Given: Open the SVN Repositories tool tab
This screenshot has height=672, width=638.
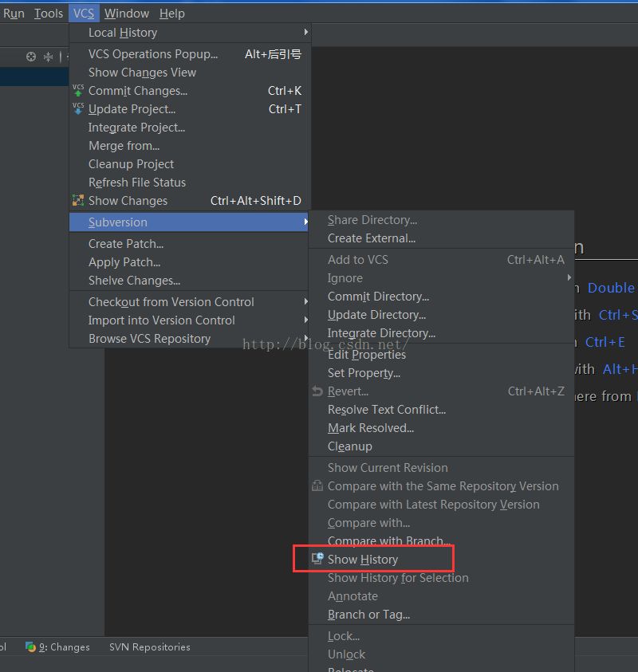Looking at the screenshot, I should [x=150, y=646].
